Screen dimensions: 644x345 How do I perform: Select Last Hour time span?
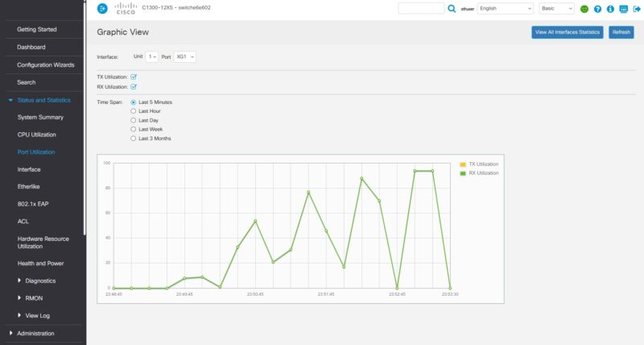point(133,111)
